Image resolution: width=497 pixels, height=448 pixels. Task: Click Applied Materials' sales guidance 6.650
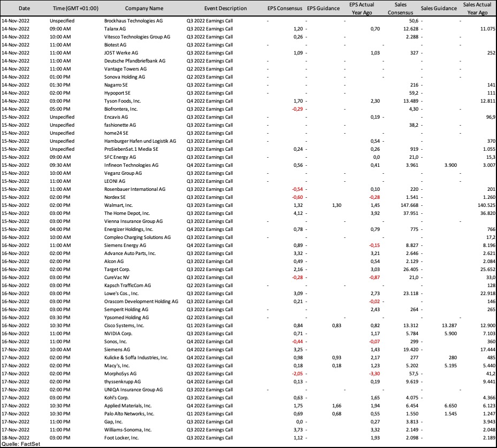[x=450, y=406]
